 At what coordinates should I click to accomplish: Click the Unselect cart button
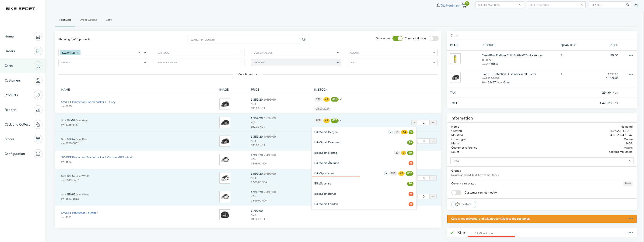point(463,204)
